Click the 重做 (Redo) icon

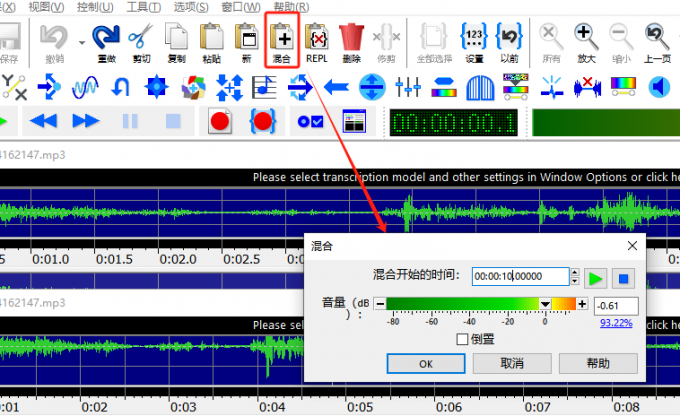pos(105,41)
